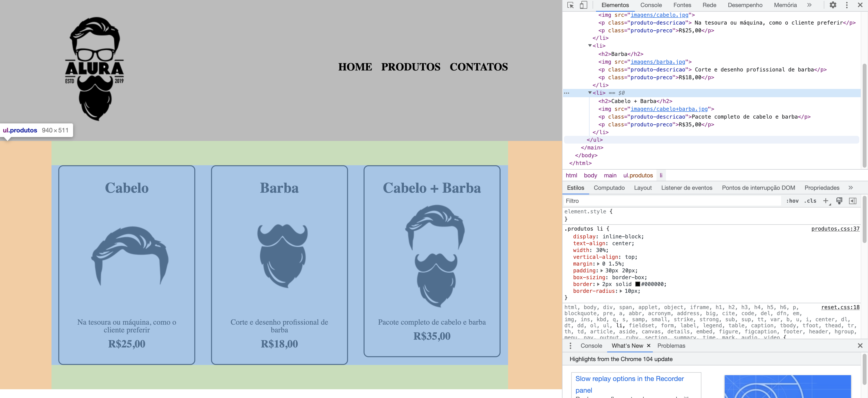Open the drawer three-dot menu
Screen dimensions: 868x398
(570, 346)
